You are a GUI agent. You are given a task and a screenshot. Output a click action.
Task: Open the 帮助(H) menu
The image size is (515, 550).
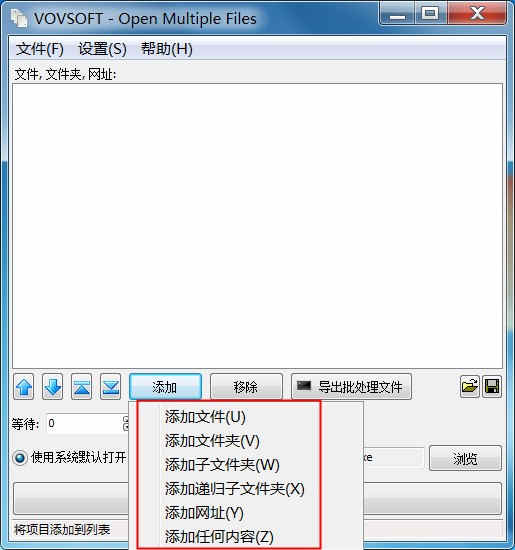point(167,49)
